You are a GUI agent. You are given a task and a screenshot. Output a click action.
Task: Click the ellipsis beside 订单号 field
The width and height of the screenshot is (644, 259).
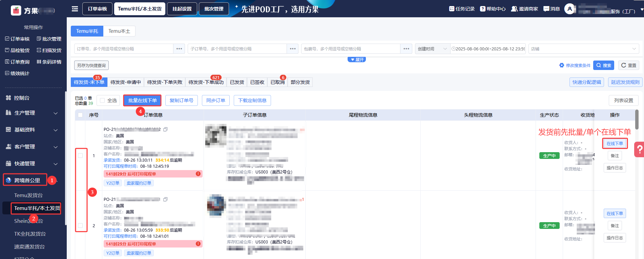click(179, 49)
